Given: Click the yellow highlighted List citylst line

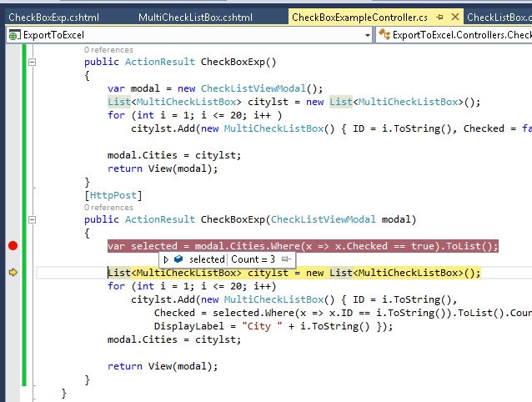Looking at the screenshot, I should point(294,273).
